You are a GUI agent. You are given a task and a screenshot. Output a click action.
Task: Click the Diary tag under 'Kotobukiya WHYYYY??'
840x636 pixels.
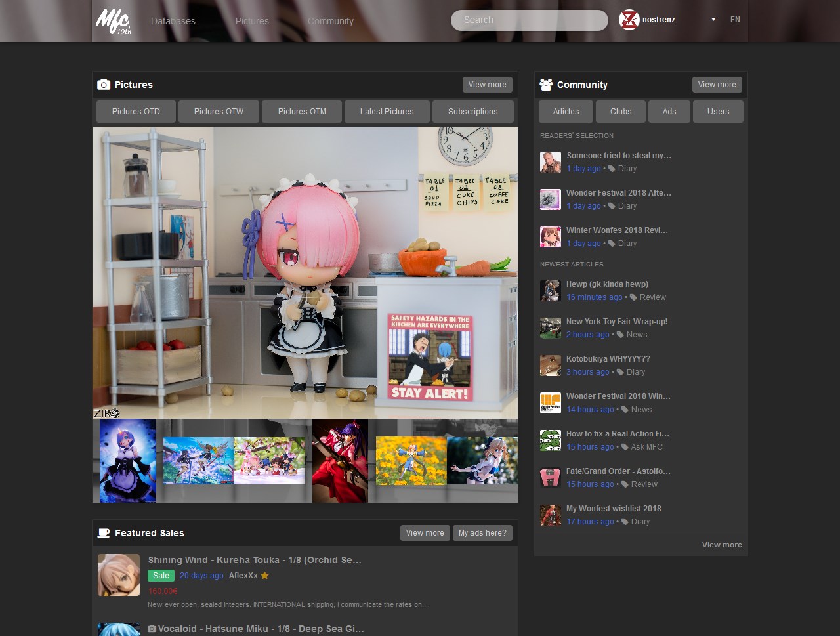coord(636,372)
